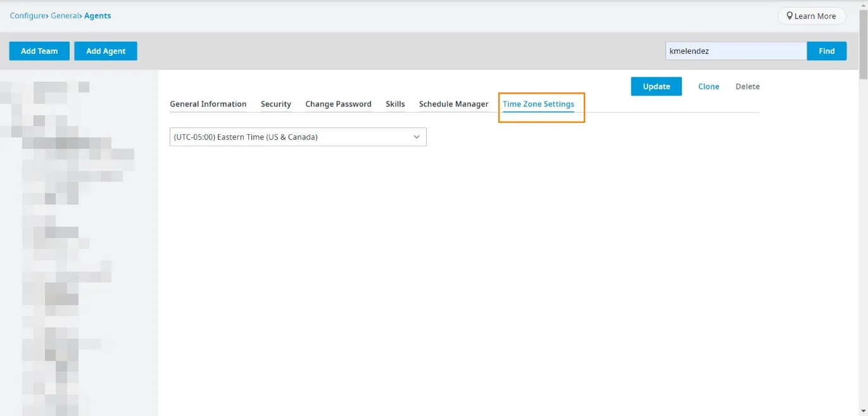Switch to the General Information tab
This screenshot has height=416, width=868.
[208, 104]
